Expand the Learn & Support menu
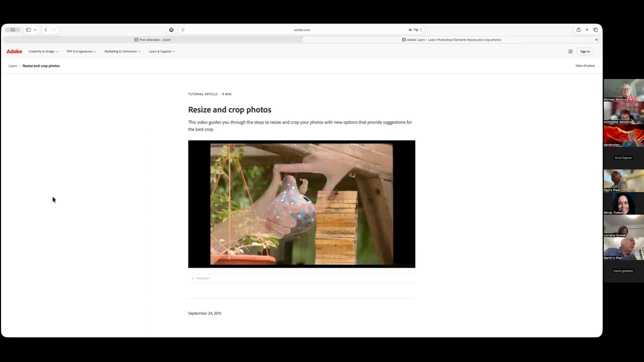Screen dimensions: 644x362 point(162,51)
